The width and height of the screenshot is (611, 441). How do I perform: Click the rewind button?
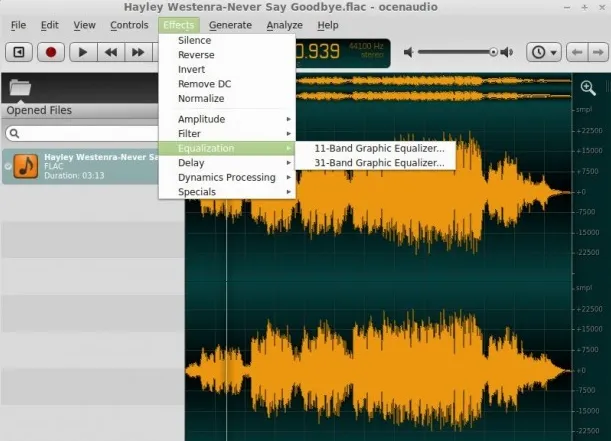point(111,52)
